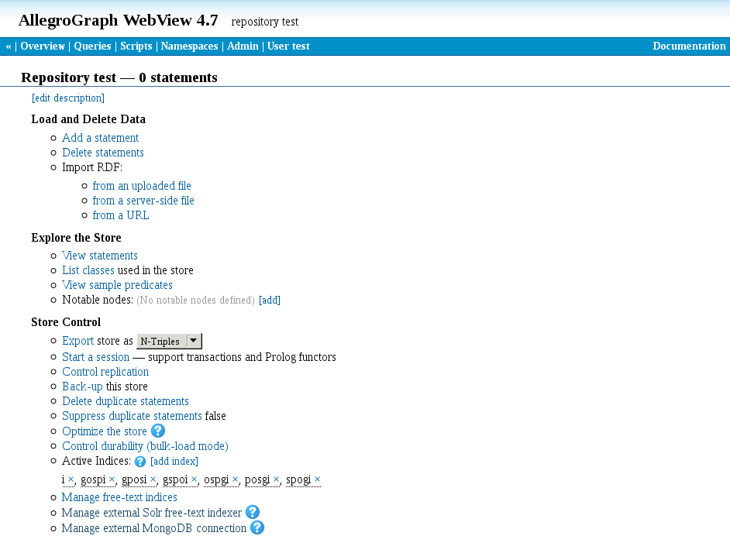Remove the gospi index
Viewport: 730px width, 560px height.
click(x=112, y=479)
